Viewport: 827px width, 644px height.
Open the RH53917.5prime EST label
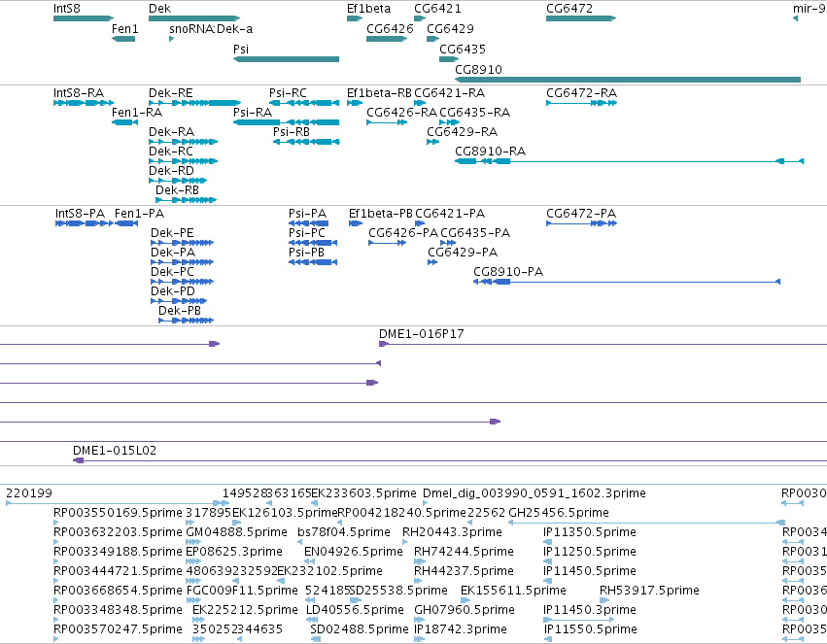coord(649,591)
